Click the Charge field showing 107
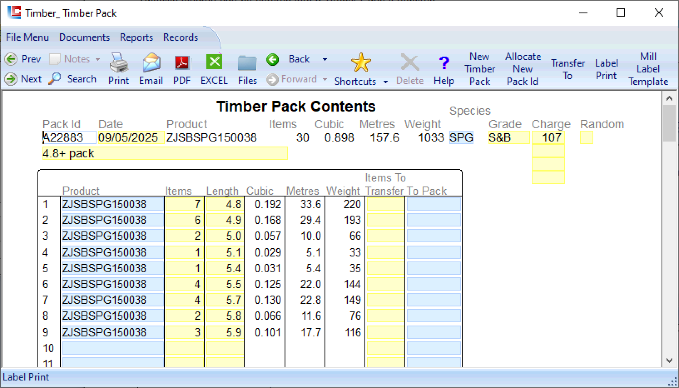679x388 pixels. [548, 138]
